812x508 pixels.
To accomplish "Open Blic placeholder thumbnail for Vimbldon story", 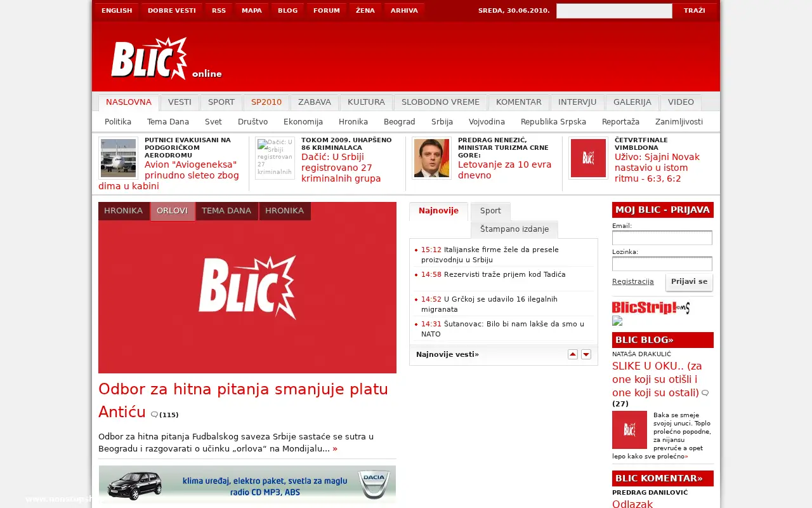I will (x=588, y=158).
